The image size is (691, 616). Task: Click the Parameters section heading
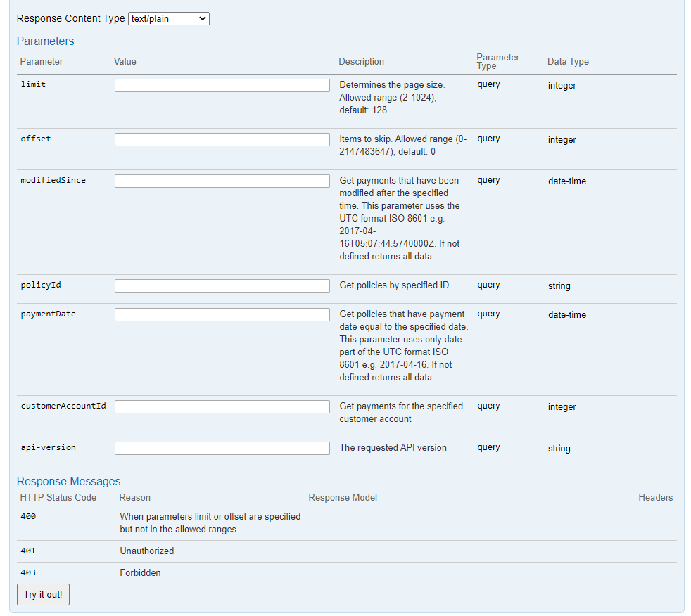click(45, 41)
